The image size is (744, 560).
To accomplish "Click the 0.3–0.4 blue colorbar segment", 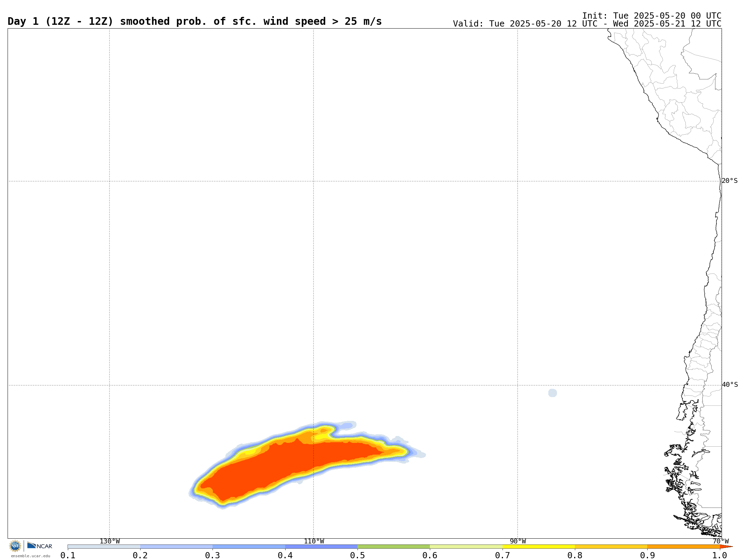I will (249, 547).
